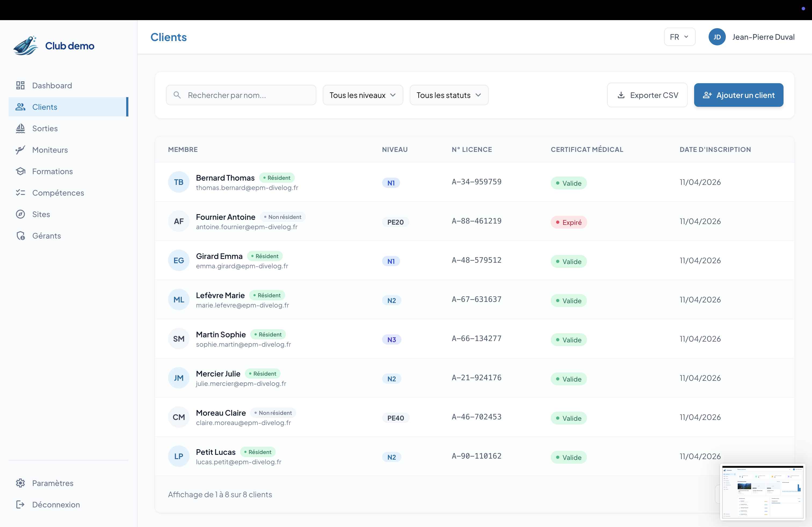
Task: Click the Ajouter un client button
Action: pyautogui.click(x=738, y=95)
